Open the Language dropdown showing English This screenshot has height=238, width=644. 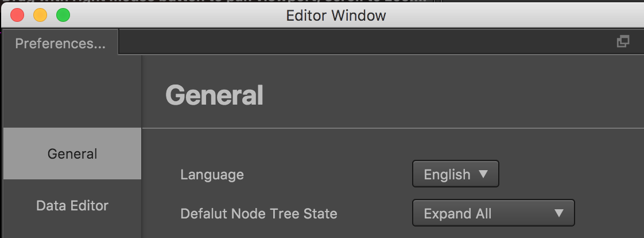point(455,174)
